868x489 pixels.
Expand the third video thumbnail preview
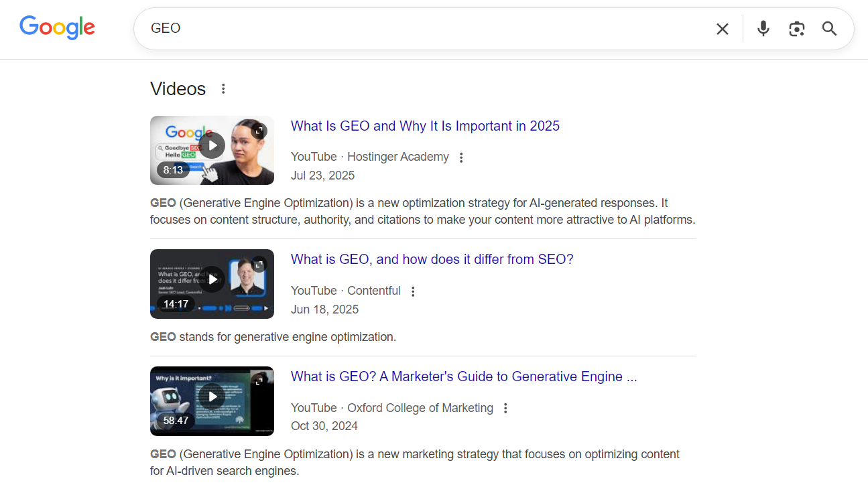[x=259, y=381]
